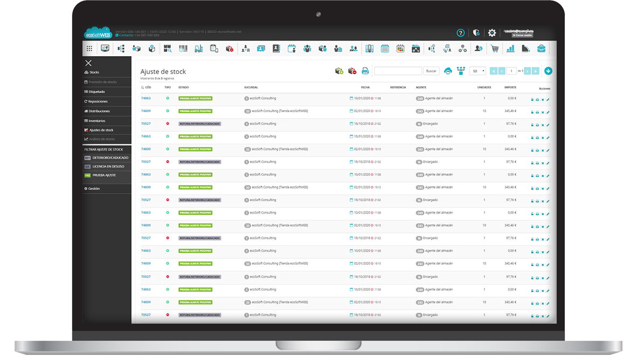Screen dimensions: 644x363
Task: Click the cloud sync icon next to Buscar
Action: pos(448,71)
